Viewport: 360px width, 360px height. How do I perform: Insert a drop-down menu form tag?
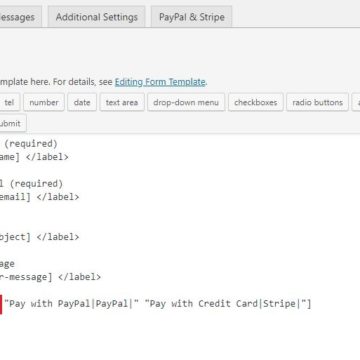coord(186,102)
